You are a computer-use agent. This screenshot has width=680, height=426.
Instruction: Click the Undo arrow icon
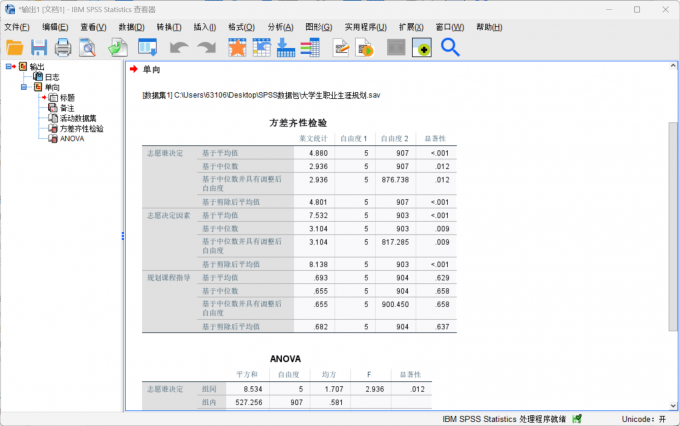[179, 47]
